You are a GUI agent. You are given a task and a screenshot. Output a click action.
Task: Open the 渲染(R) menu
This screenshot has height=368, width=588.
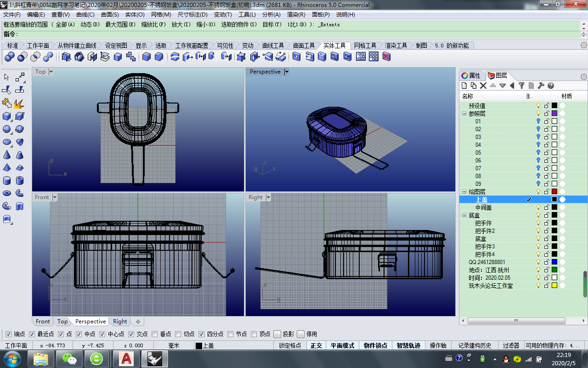point(296,15)
